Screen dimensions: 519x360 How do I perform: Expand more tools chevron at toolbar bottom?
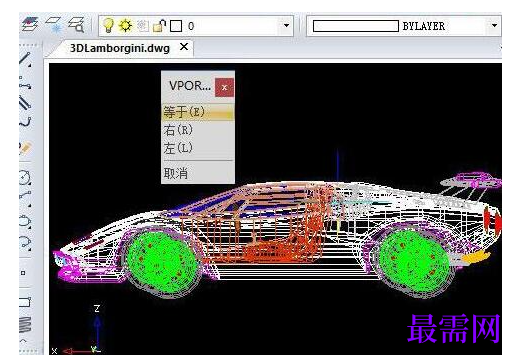(23, 341)
